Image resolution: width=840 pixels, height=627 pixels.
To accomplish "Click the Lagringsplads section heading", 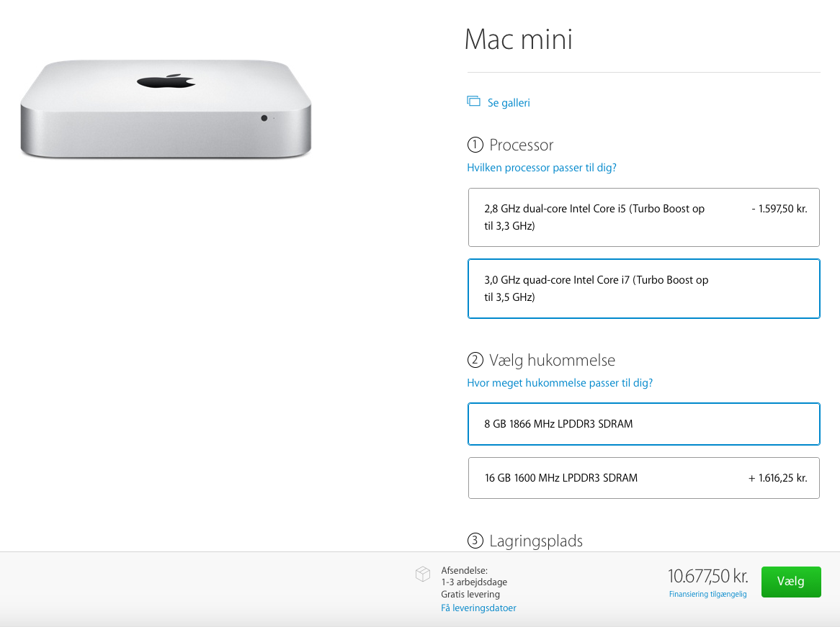I will click(x=536, y=541).
